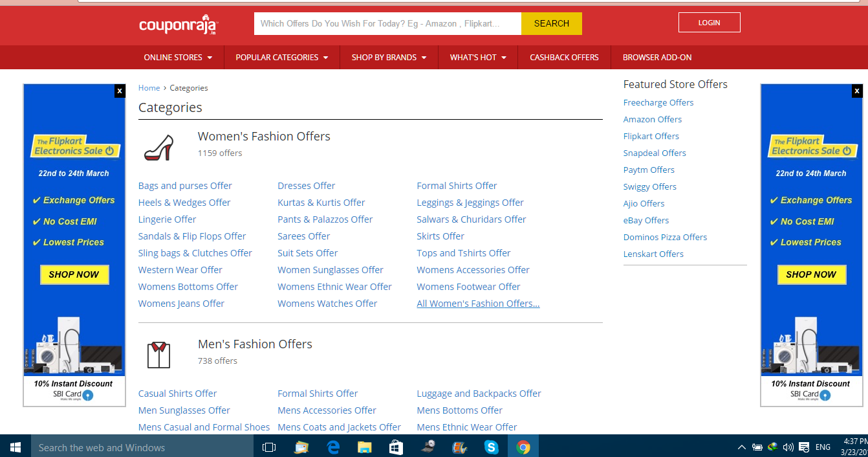Open the Cashback Offers menu item
Viewport: 868px width, 457px height.
pos(564,58)
